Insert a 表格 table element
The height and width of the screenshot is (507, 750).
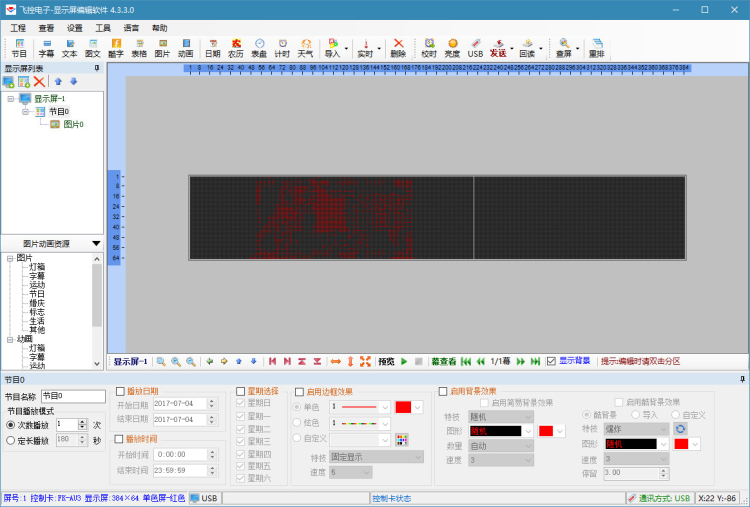139,48
